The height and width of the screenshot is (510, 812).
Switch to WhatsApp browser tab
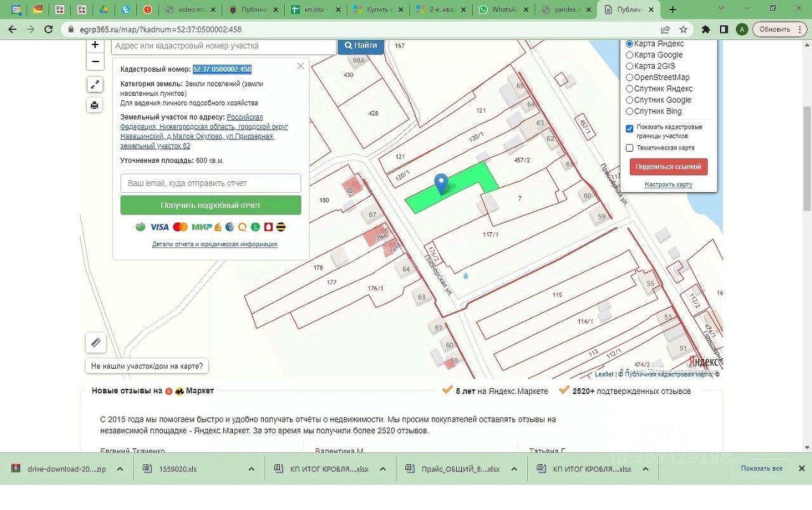[x=503, y=10]
